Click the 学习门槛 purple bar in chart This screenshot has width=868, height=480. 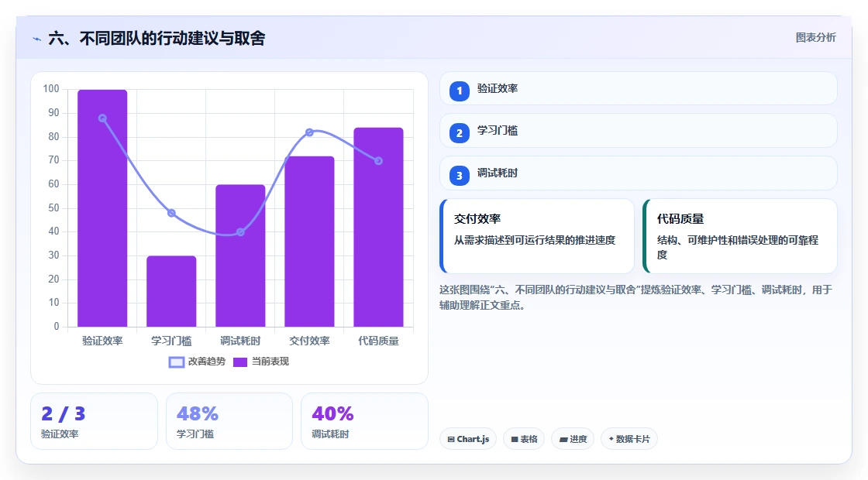(x=171, y=291)
